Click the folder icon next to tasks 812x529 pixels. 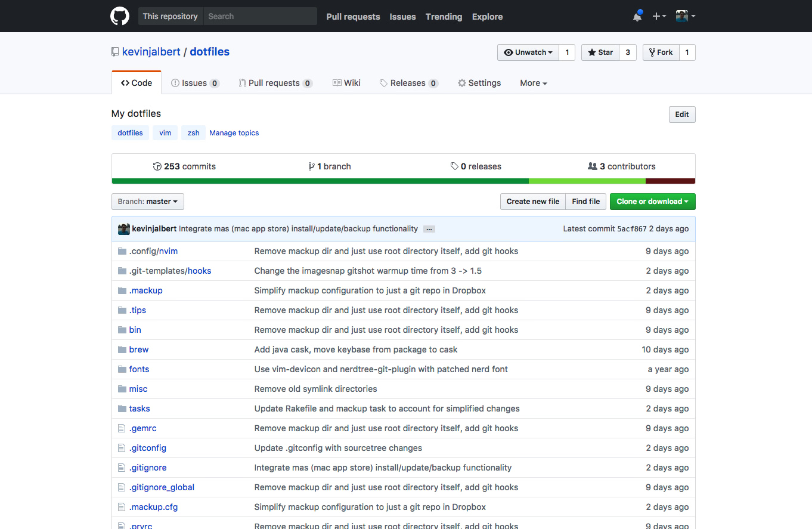point(122,409)
